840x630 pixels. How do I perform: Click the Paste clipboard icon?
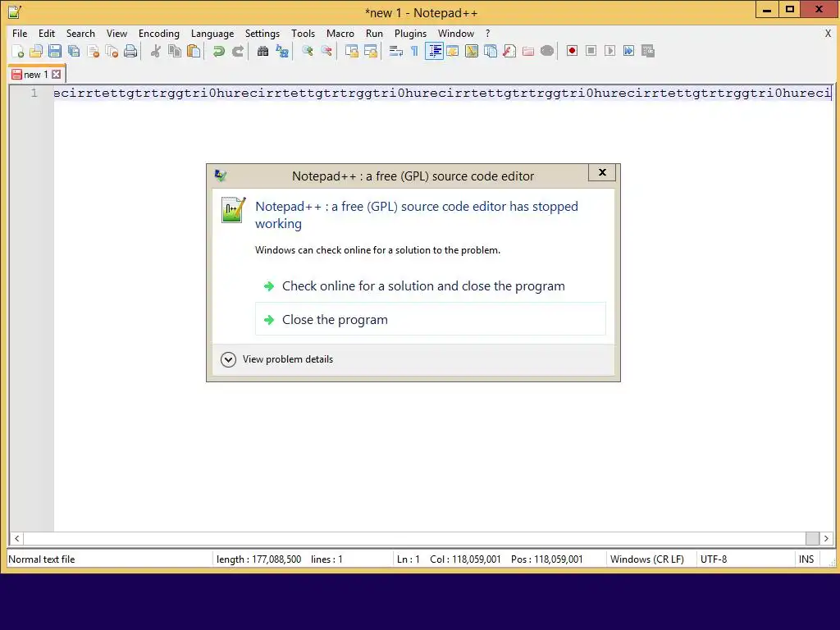[x=194, y=51]
